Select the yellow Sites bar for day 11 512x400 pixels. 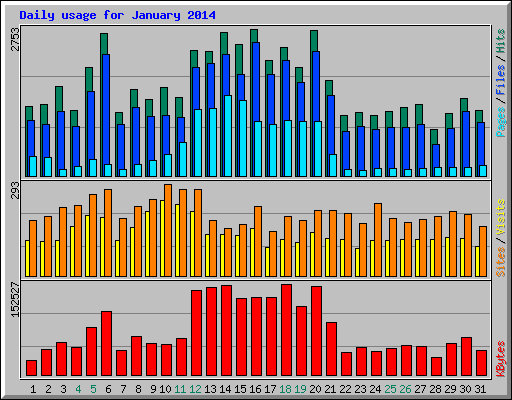click(x=177, y=240)
